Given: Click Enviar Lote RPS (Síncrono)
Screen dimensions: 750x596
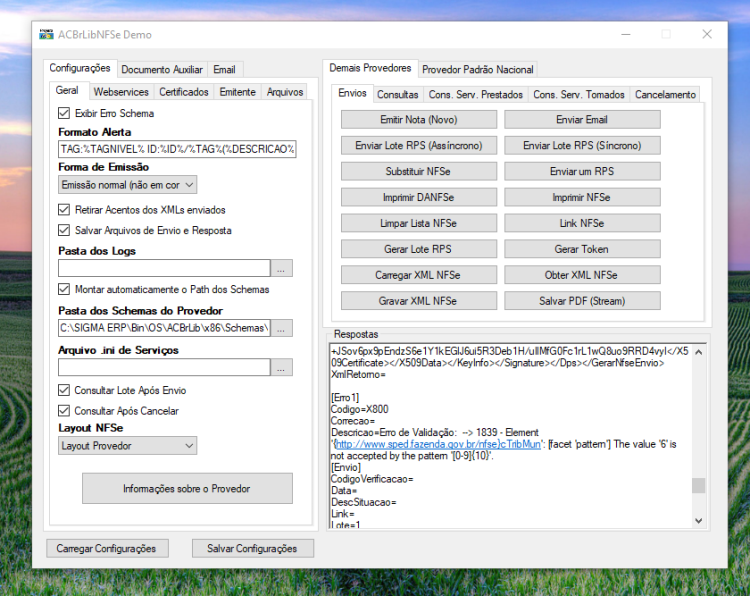Looking at the screenshot, I should click(x=582, y=145).
